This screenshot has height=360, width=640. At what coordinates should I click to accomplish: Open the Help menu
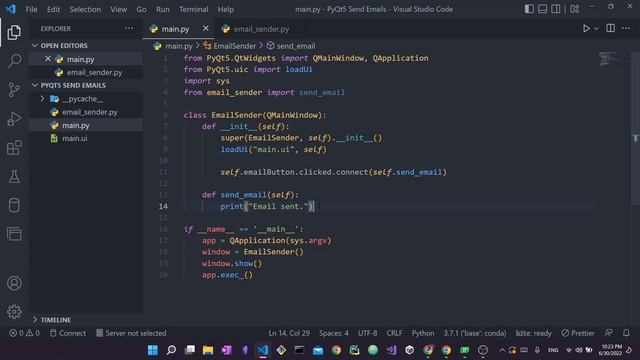225,9
